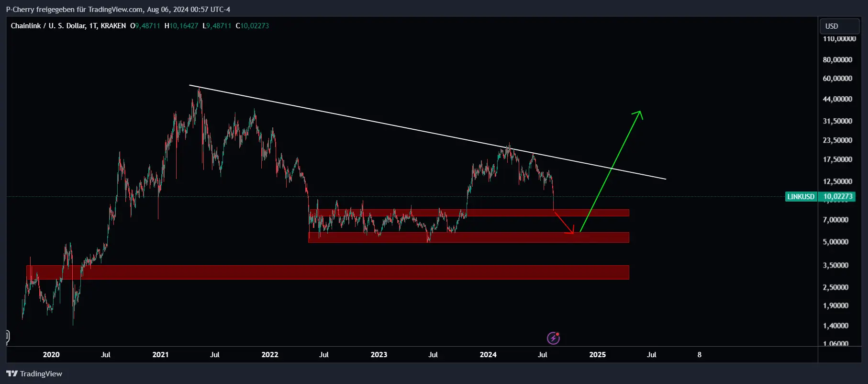Click the 31,50000 price axis label
This screenshot has width=868, height=384.
coord(837,121)
